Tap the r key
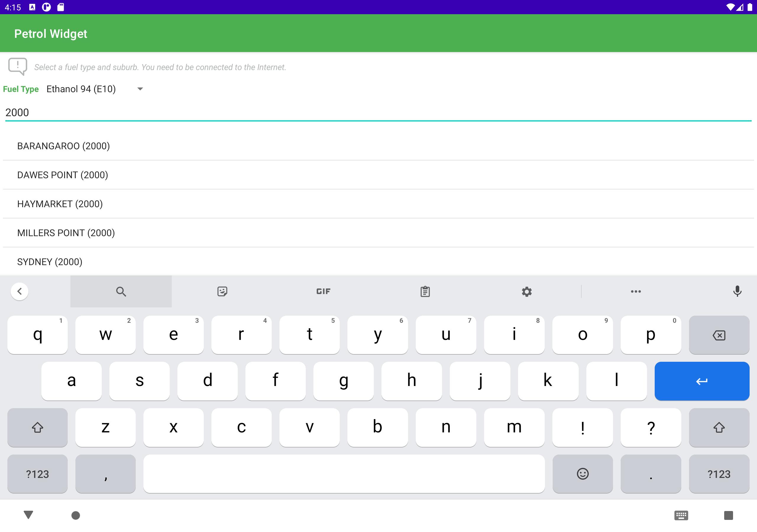 coord(241,335)
